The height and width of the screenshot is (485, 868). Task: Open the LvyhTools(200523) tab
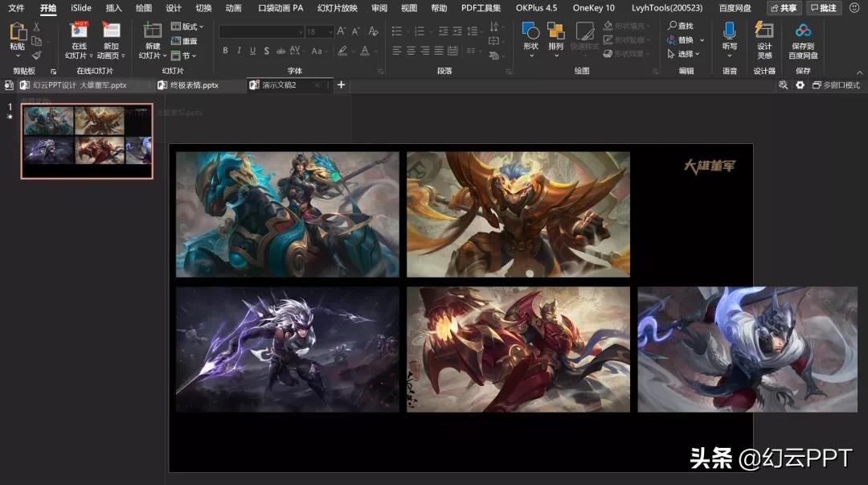667,8
